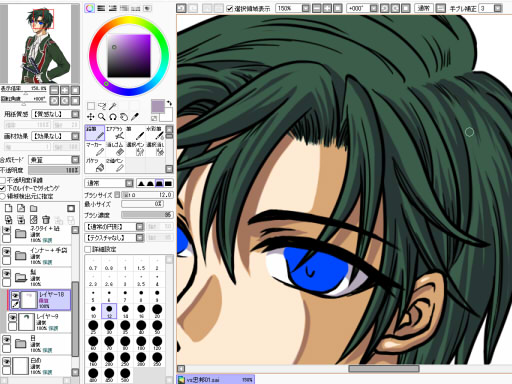This screenshot has height=384, width=512.
Task: Choose the Magic Wand tool
Action: click(113, 106)
